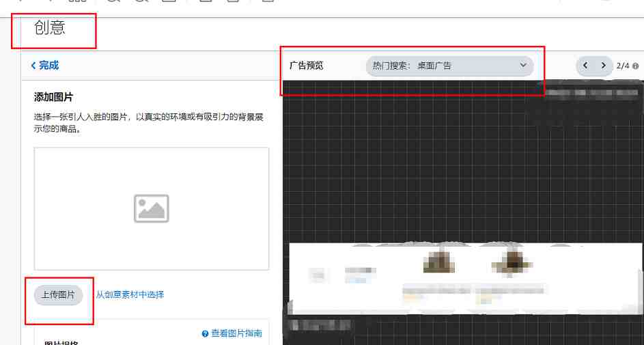Viewport: 644px width, 345px height.
Task: Click the 广告预览 label
Action: [x=307, y=66]
